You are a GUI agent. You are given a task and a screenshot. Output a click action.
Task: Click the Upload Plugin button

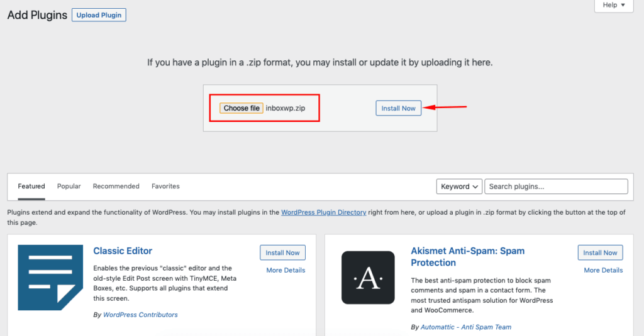[x=99, y=15]
